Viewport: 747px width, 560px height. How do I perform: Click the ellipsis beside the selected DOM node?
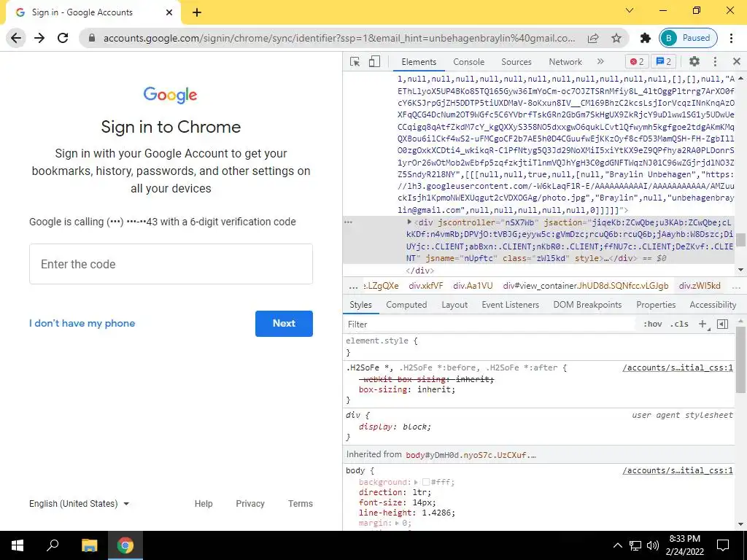[348, 222]
